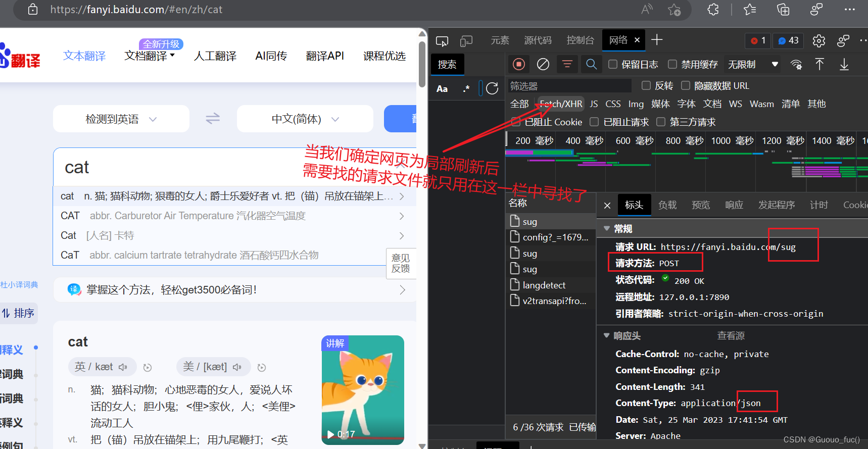Switch to the 控制台 Console tab
This screenshot has height=449, width=868.
(580, 40)
